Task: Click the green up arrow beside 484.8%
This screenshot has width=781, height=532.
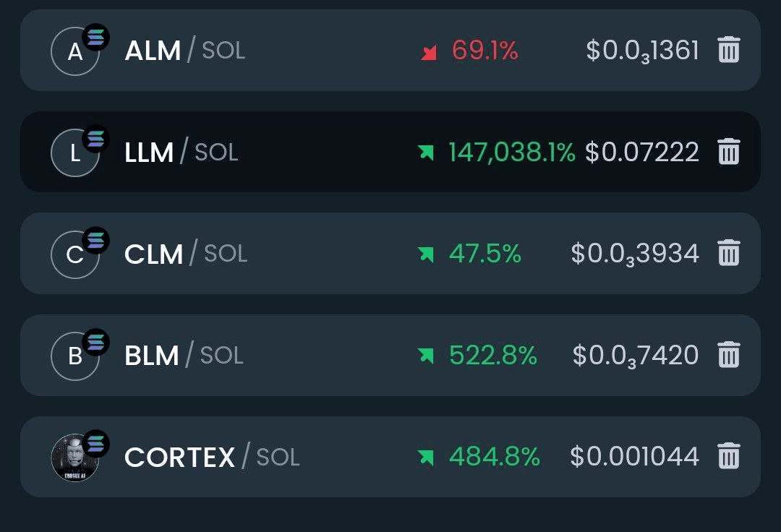Action: pos(426,458)
